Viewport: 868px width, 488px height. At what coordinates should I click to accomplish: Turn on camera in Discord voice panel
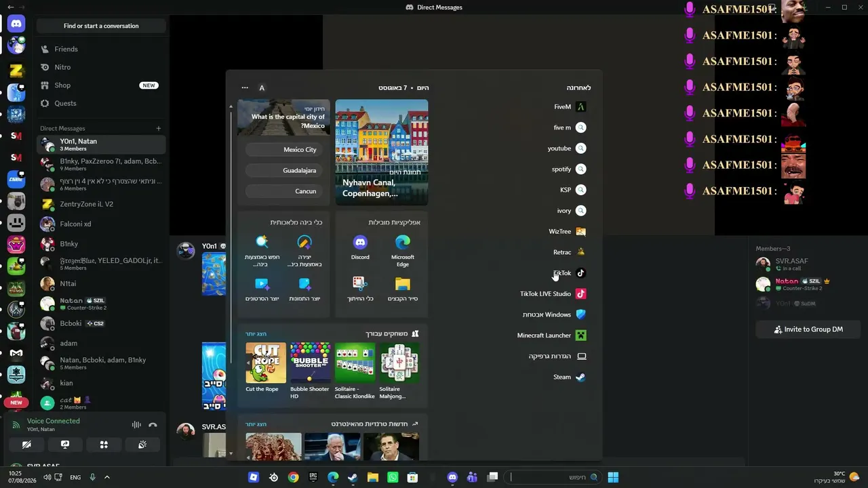[26, 445]
